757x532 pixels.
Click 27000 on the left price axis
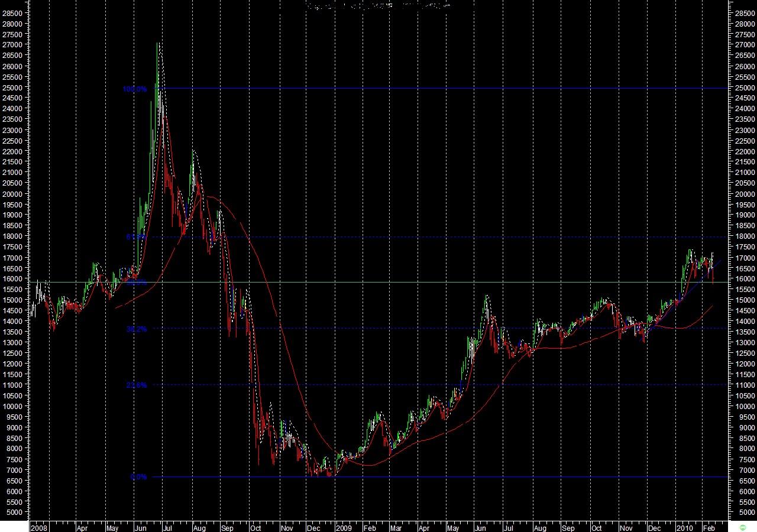[13, 45]
